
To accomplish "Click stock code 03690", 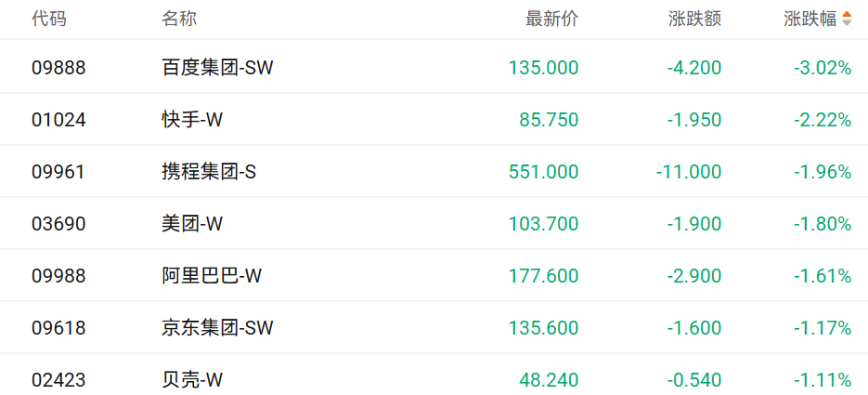I will click(x=58, y=223).
